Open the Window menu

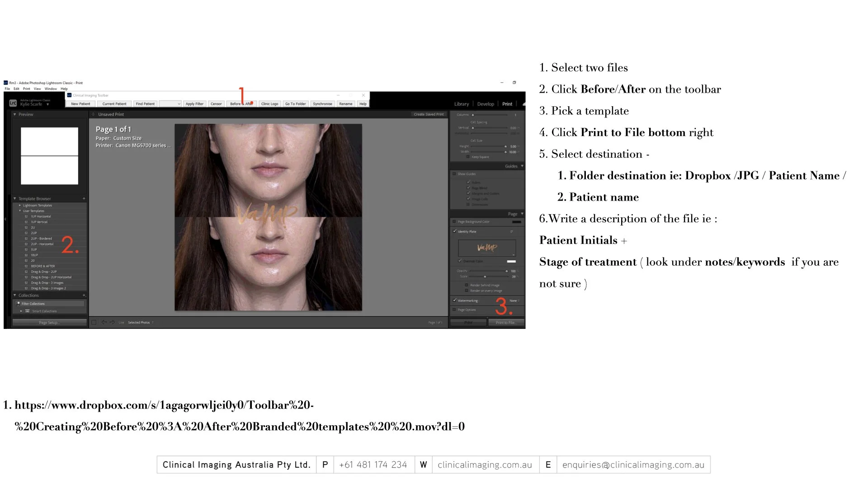tap(51, 89)
